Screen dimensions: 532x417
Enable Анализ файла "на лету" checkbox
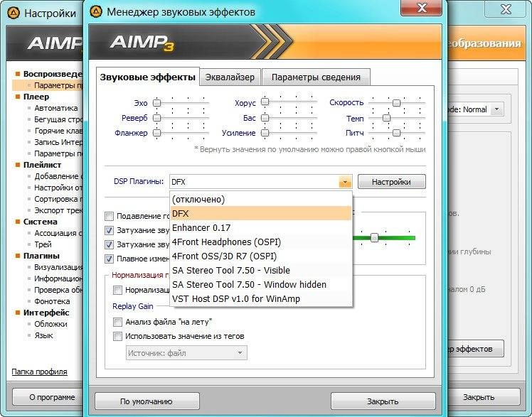[117, 322]
